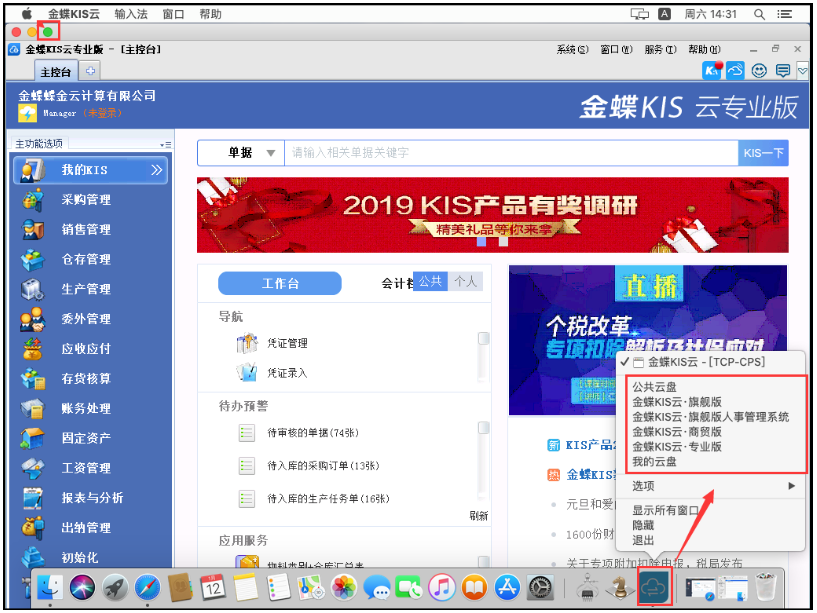
Task: Add a new tab with plus button
Action: click(90, 71)
